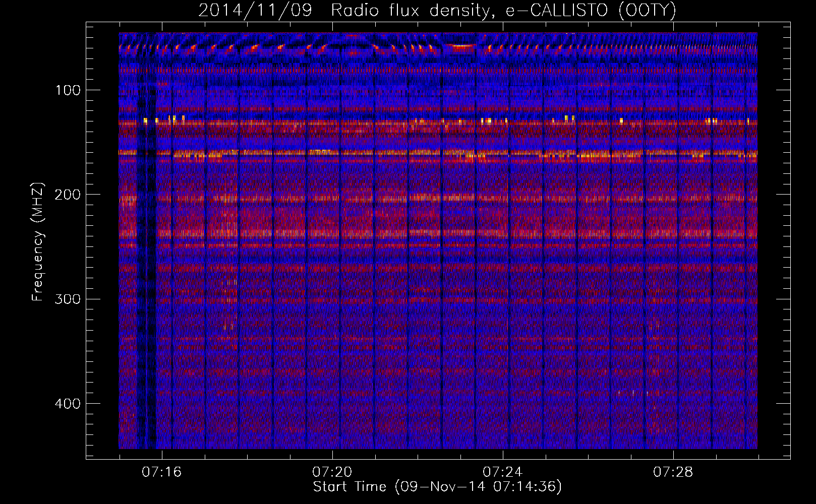
Task: Click the 07:24 time tick label
Action: (503, 472)
